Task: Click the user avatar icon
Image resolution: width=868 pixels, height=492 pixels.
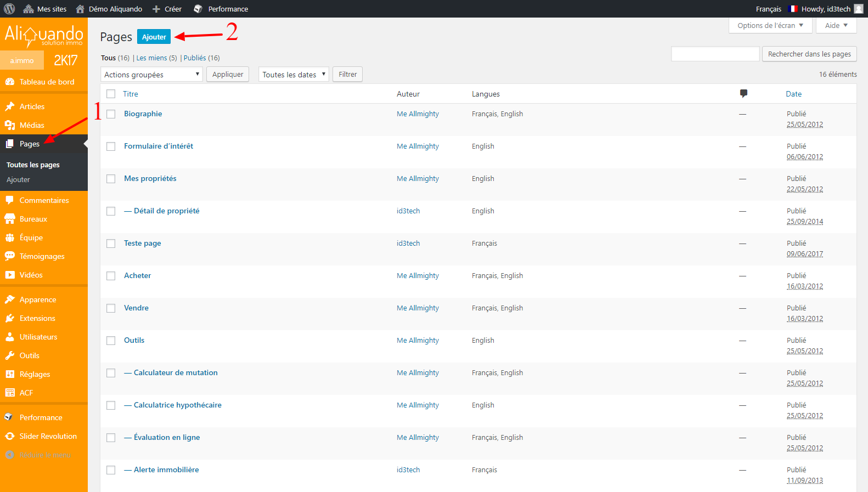Action: point(859,9)
